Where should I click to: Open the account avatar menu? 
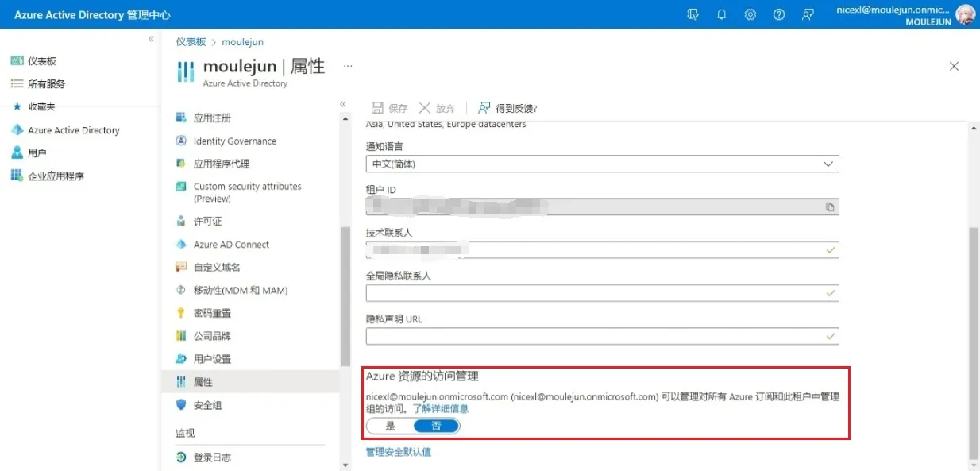pos(965,15)
